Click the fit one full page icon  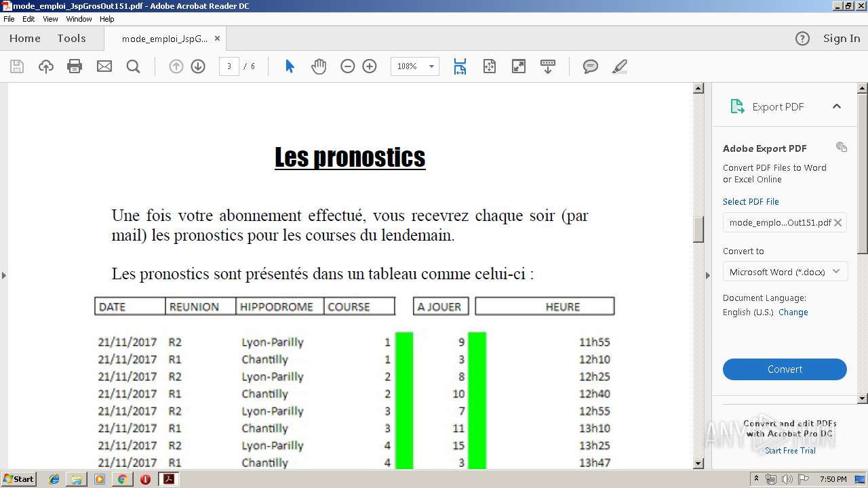[490, 66]
